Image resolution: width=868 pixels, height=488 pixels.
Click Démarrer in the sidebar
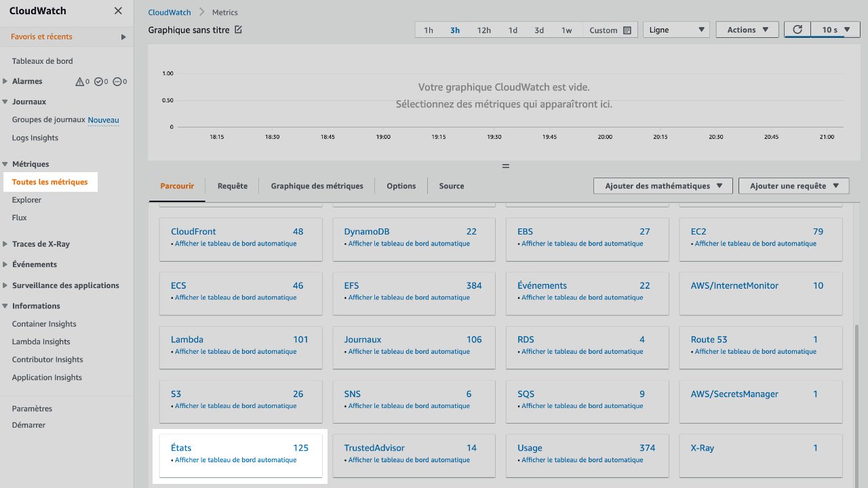click(29, 425)
